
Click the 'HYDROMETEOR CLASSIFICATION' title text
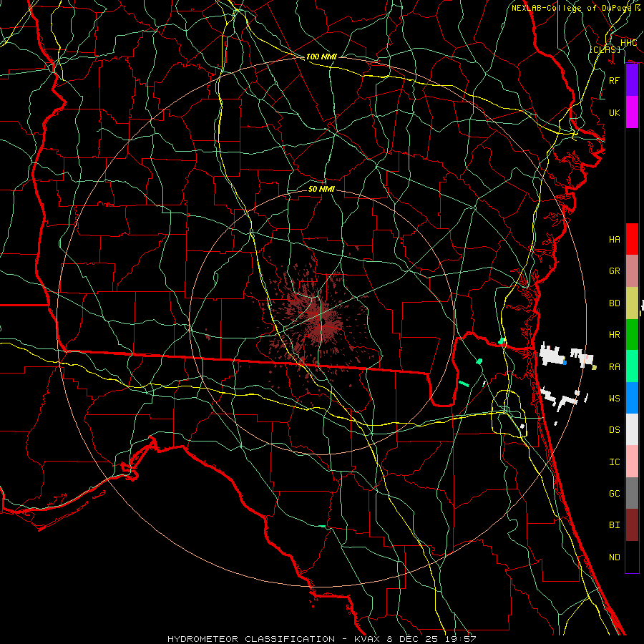click(251, 639)
